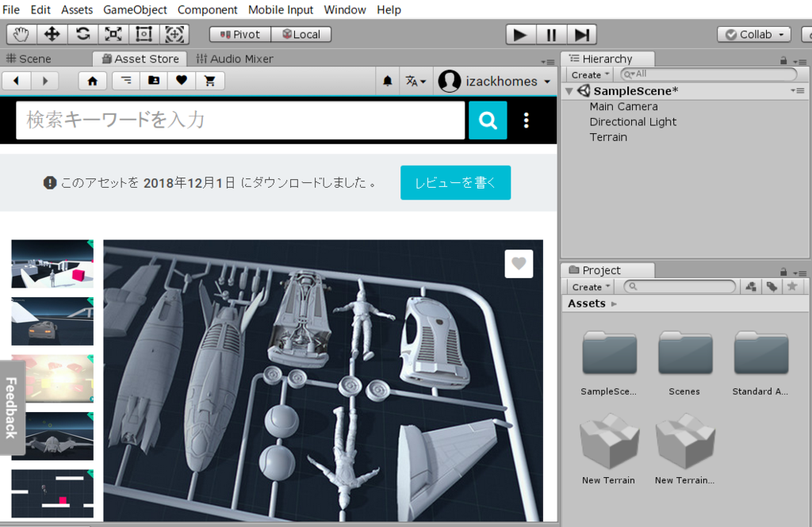Select the Scale tool
Screen dimensions: 812x527
tap(113, 35)
